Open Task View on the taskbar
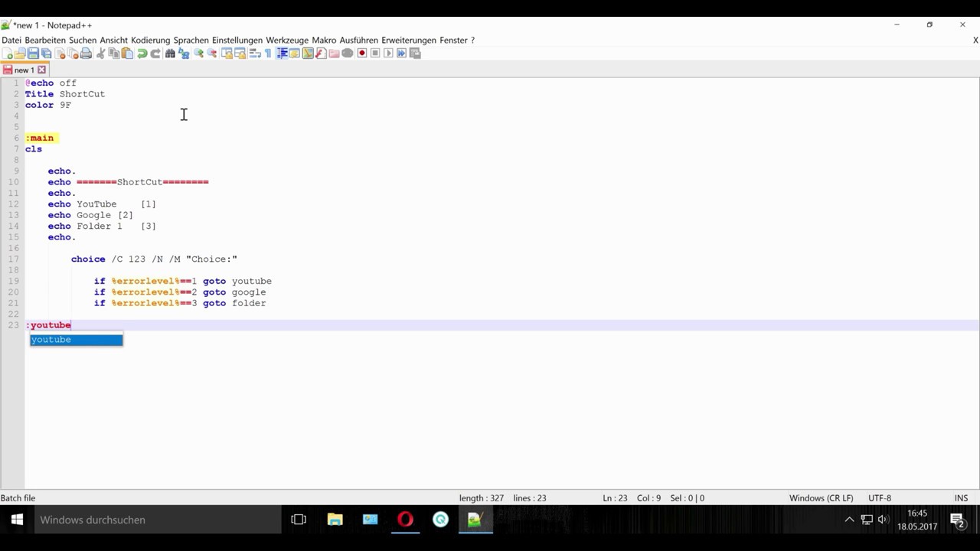This screenshot has height=551, width=980. click(299, 520)
